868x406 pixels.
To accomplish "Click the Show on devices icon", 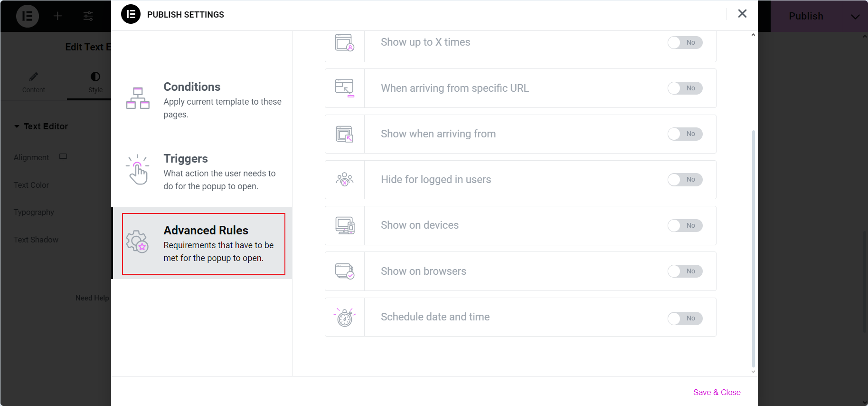I will tap(345, 225).
